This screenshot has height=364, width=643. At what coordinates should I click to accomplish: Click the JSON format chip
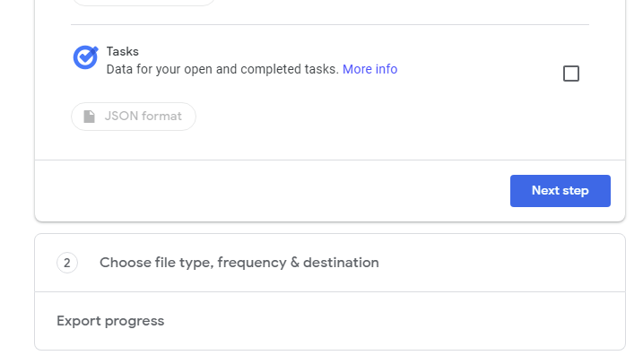pyautogui.click(x=134, y=117)
